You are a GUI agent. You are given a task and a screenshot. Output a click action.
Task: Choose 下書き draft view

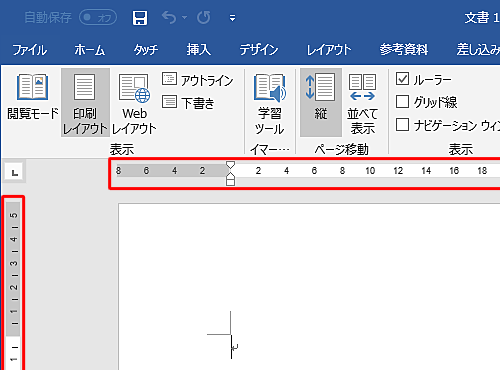(188, 103)
